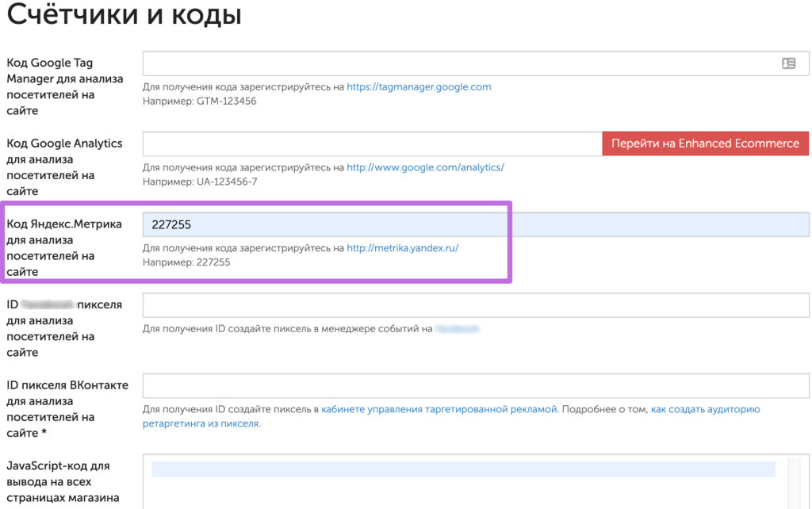Screen dimensions: 812x509
Task: Follow the metrika.yandex.ru link
Action: (x=403, y=248)
